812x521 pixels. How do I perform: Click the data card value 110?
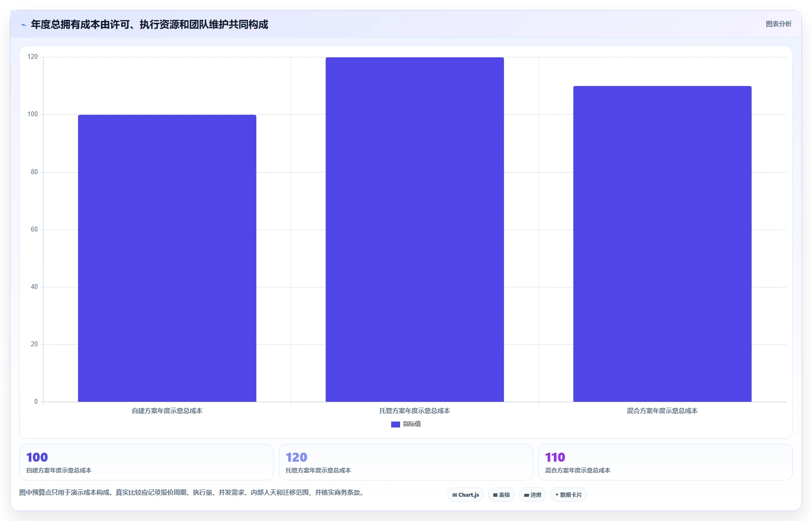[x=555, y=457]
